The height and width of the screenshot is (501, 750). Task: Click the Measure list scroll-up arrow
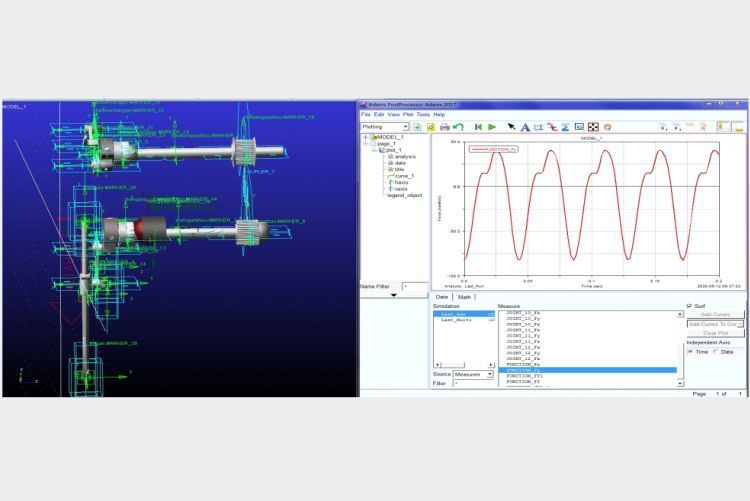pos(680,314)
